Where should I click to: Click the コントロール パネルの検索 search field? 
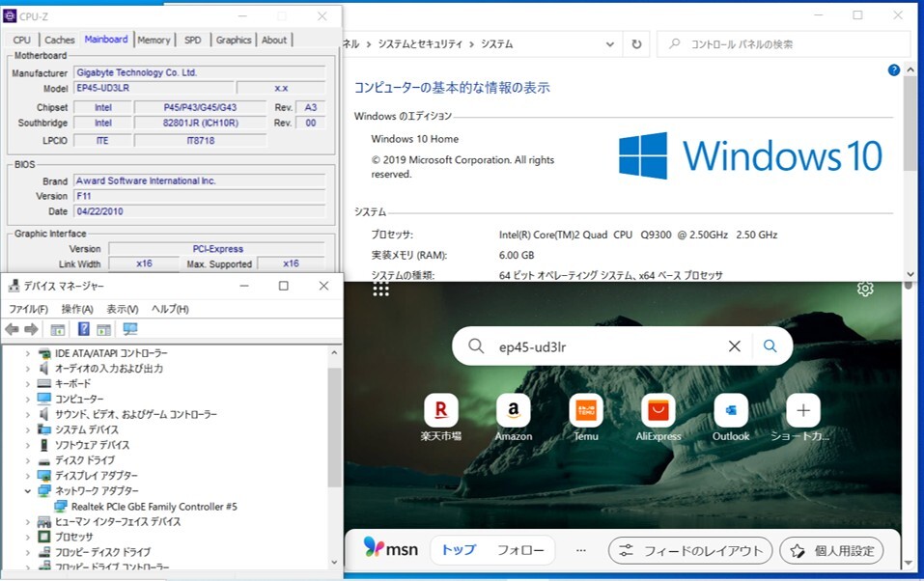[783, 44]
